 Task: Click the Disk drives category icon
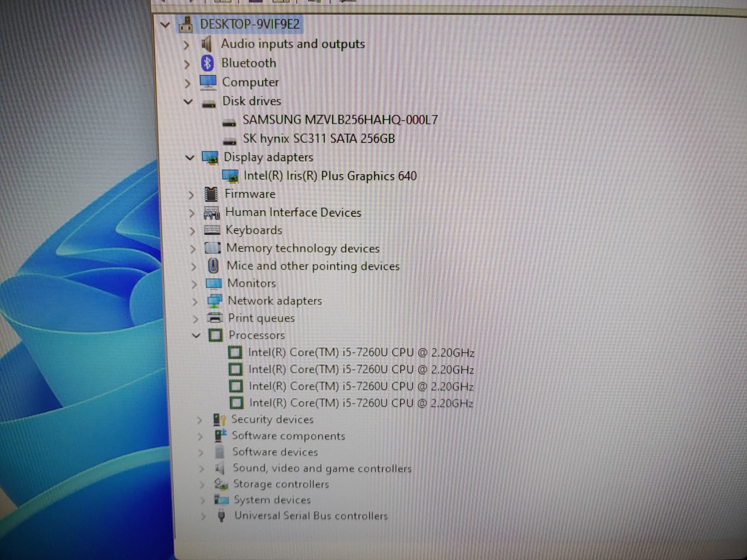[x=209, y=103]
